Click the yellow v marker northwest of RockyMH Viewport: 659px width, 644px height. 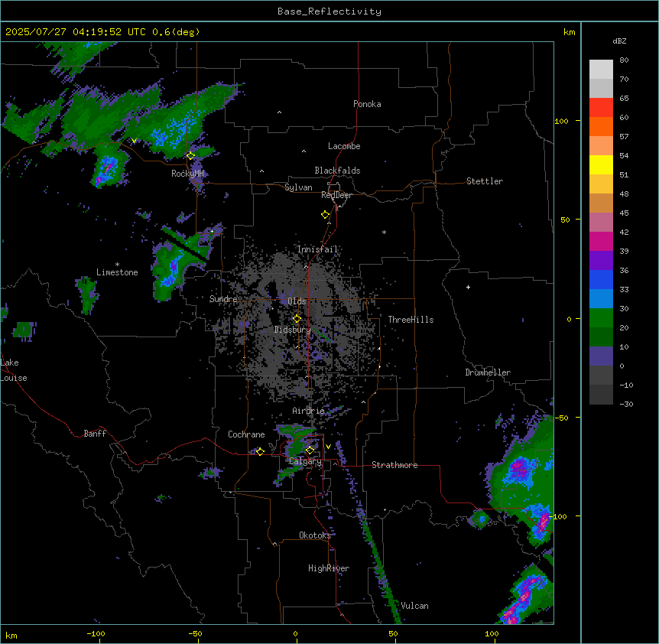(134, 141)
